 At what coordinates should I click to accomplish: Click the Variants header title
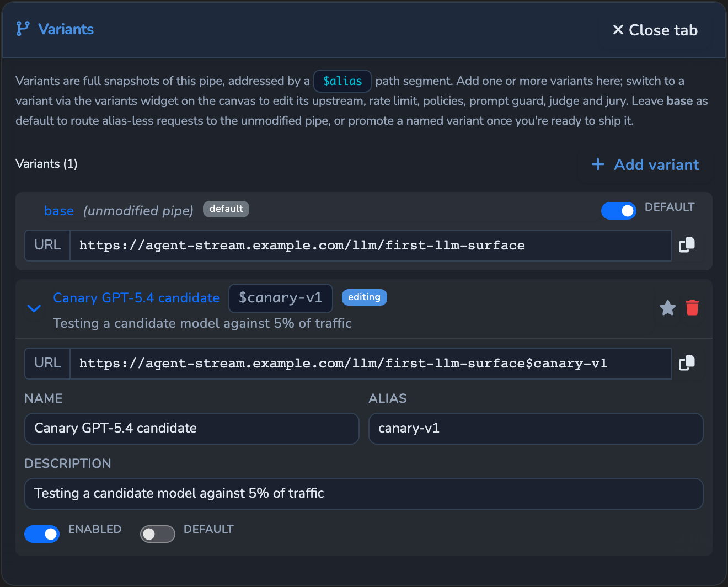tap(66, 29)
